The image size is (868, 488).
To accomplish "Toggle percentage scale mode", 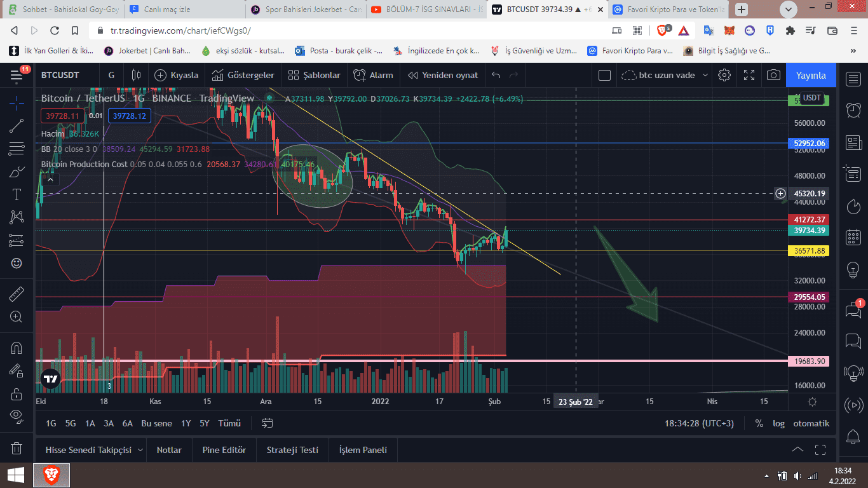I will [759, 423].
